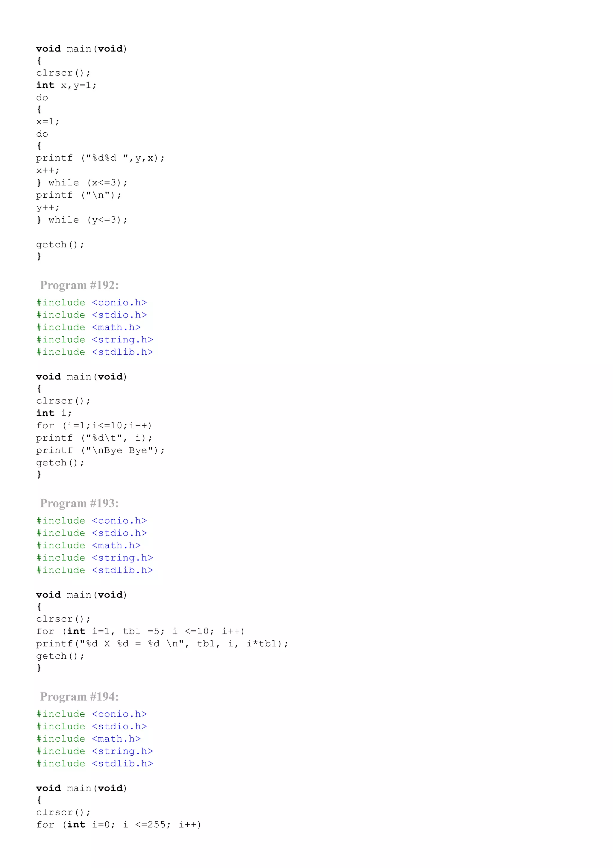Click '#include <stdlib.h>' under Program #192

tap(94, 352)
